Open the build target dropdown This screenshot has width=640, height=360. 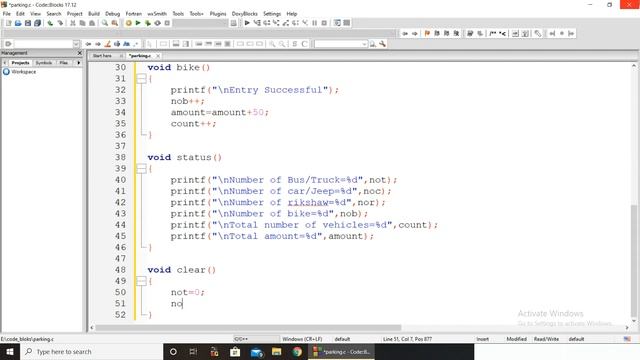[200, 23]
